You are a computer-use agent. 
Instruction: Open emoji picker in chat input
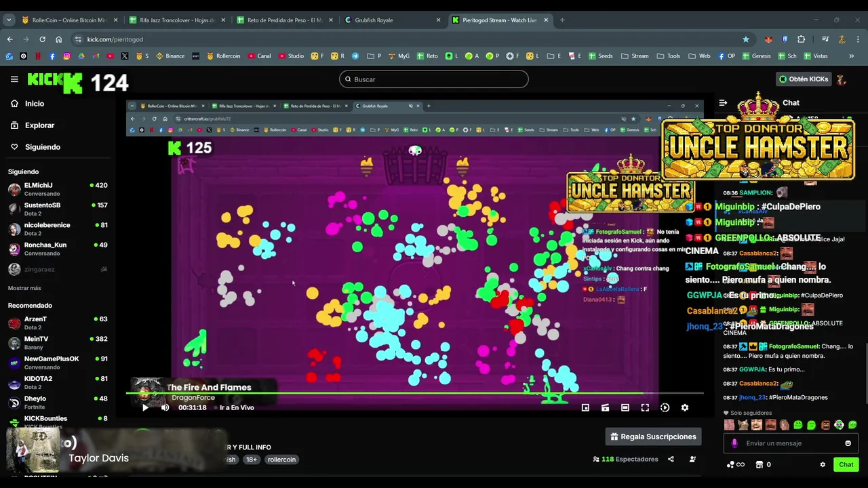pyautogui.click(x=848, y=443)
